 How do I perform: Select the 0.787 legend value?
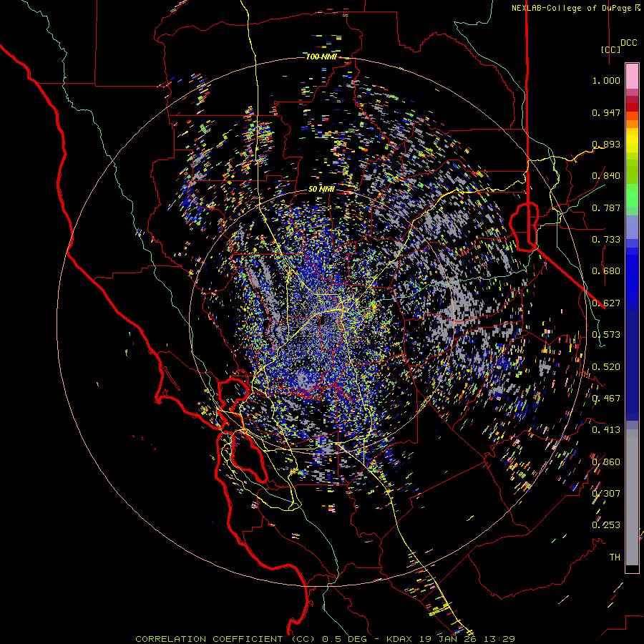(606, 208)
